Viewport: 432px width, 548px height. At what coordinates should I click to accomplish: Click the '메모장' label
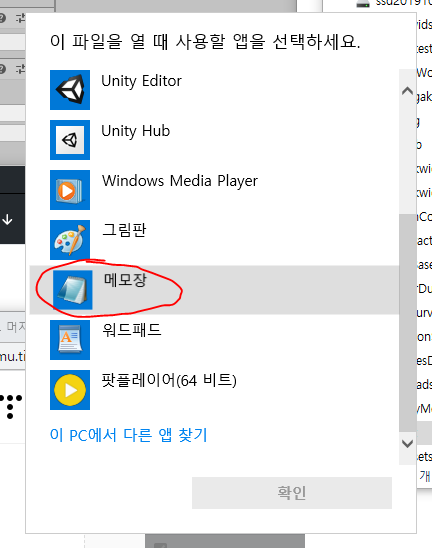(x=125, y=280)
